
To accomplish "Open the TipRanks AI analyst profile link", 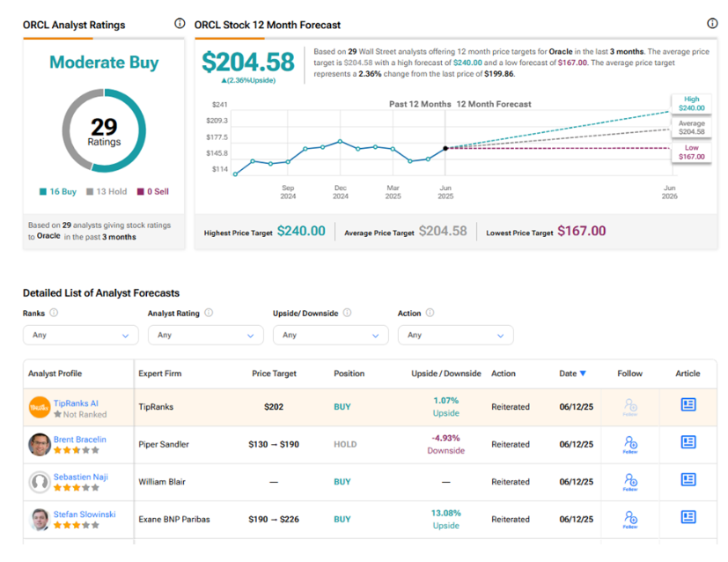I will coord(76,403).
